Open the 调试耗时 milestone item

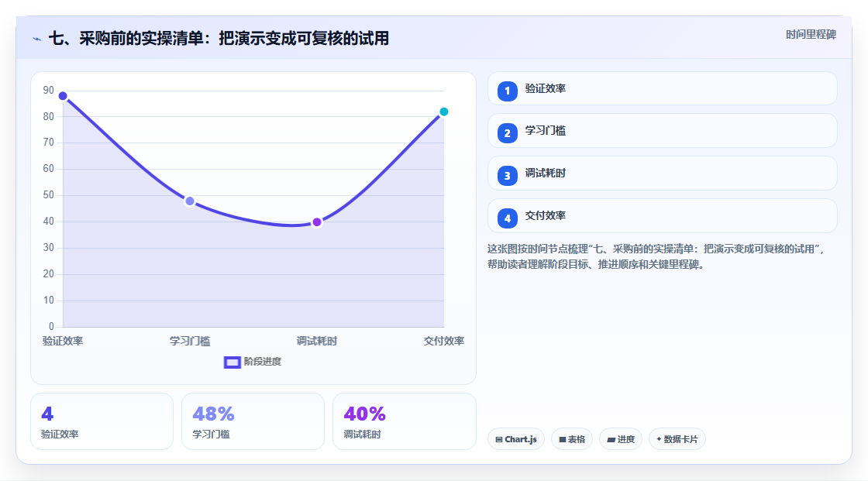662,174
